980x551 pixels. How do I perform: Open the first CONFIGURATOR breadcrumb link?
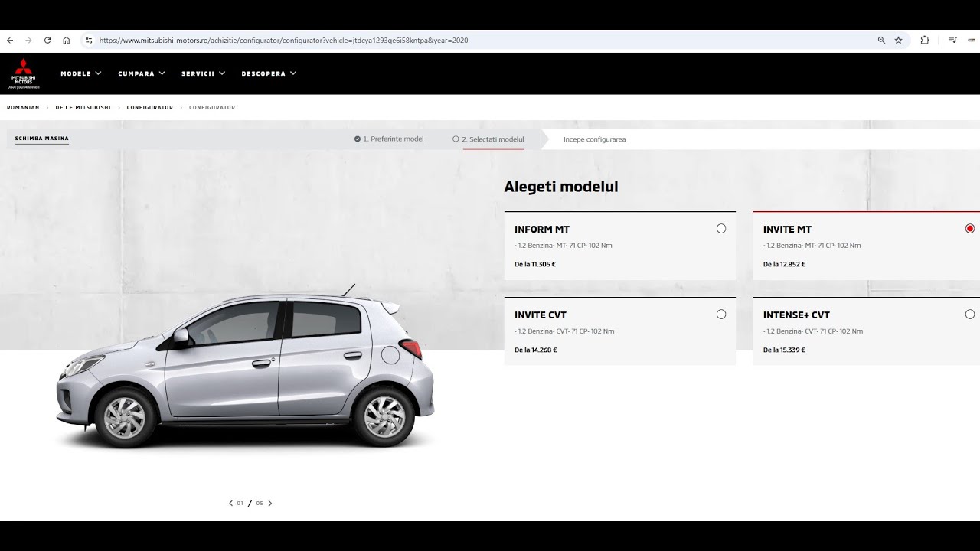point(150,108)
